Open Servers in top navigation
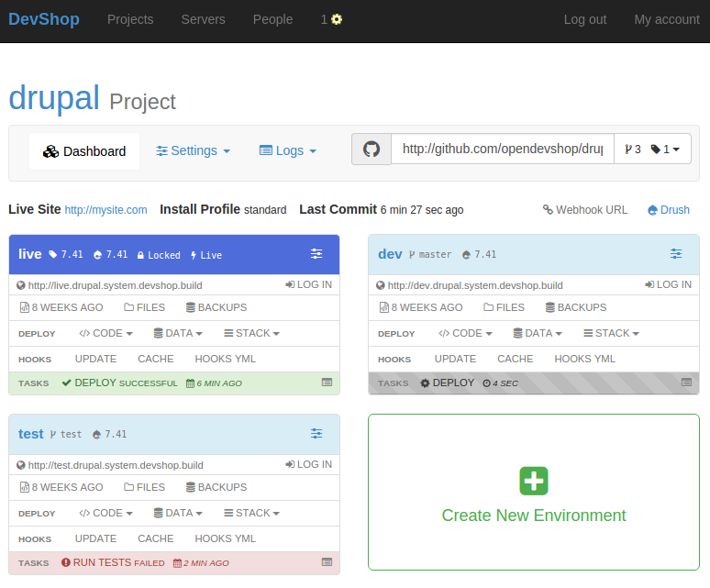 pyautogui.click(x=204, y=19)
